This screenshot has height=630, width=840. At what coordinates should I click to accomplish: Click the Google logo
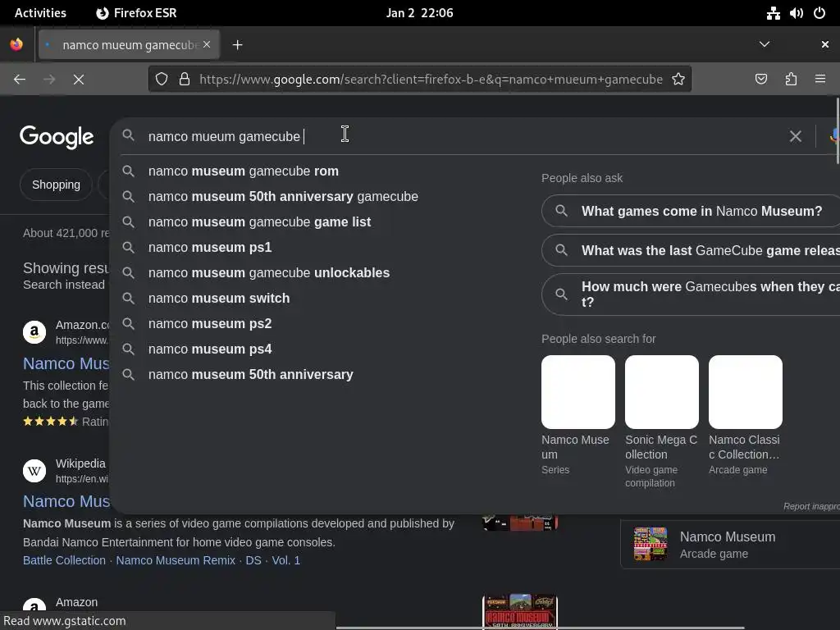click(57, 137)
